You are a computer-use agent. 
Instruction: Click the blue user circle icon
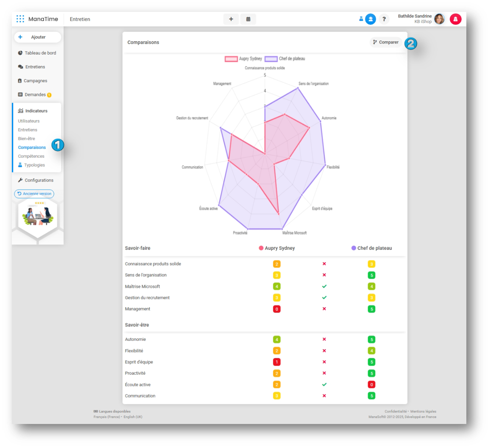tap(370, 19)
